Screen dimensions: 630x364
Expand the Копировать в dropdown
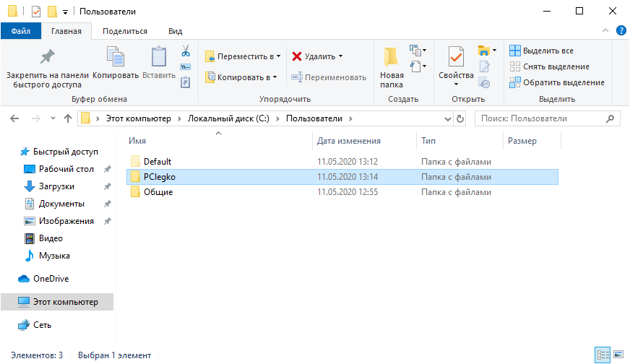tap(275, 77)
